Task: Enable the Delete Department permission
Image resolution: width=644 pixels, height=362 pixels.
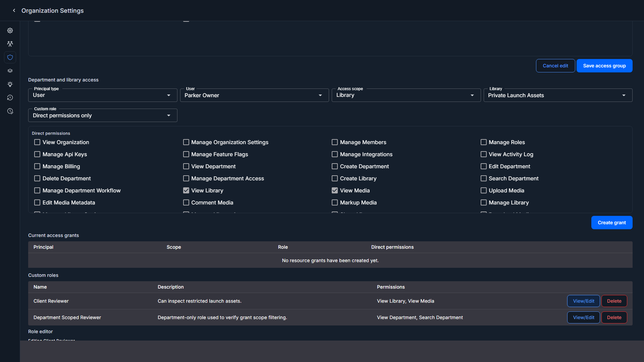Action: click(x=37, y=178)
